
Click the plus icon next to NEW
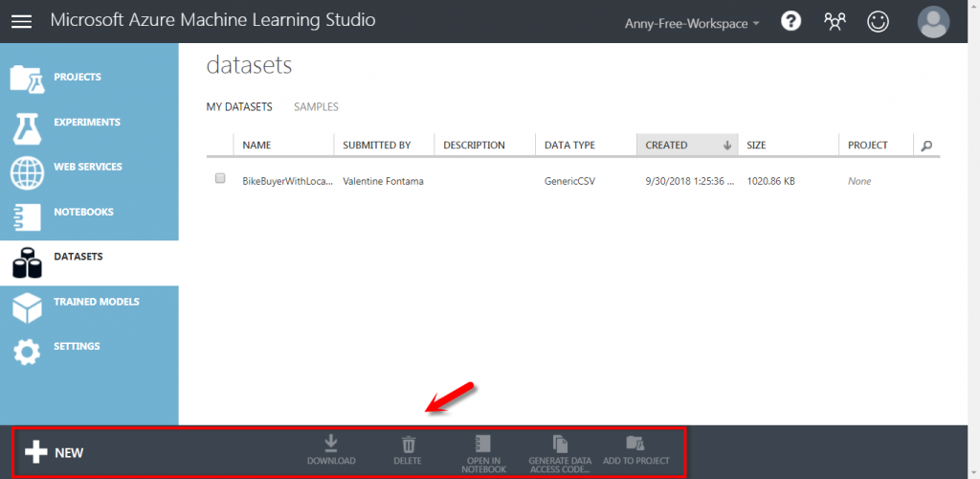36,452
